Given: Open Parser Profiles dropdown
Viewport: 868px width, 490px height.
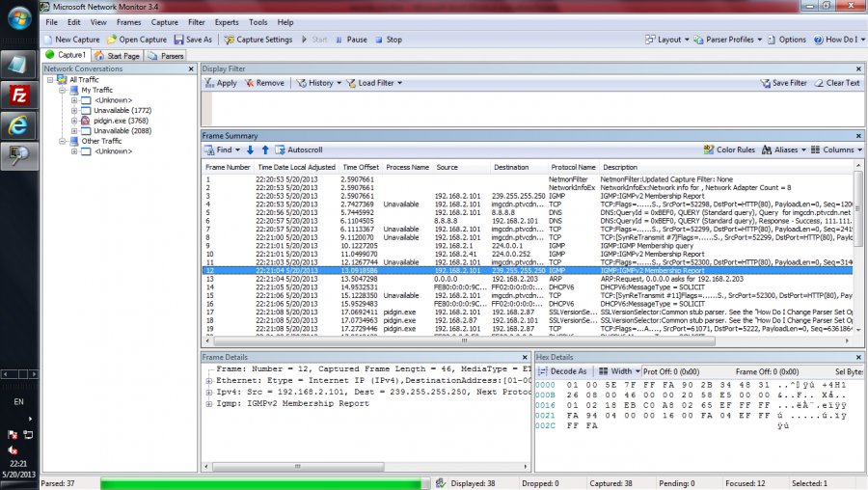Looking at the screenshot, I should click(x=727, y=40).
